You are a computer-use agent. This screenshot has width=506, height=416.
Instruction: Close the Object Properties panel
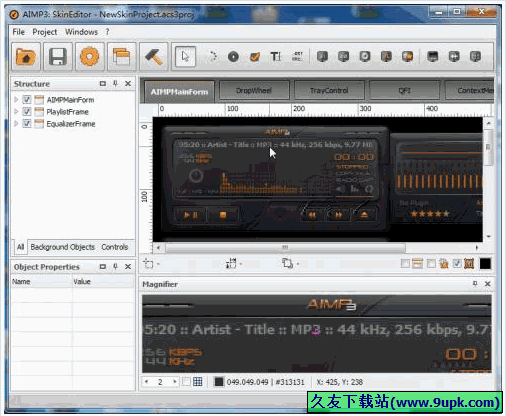click(x=128, y=266)
